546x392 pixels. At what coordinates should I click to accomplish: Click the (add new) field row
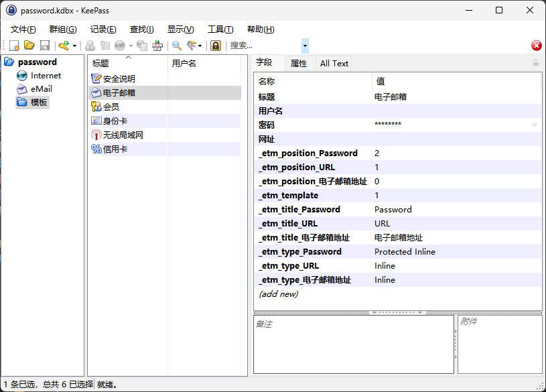(x=279, y=294)
